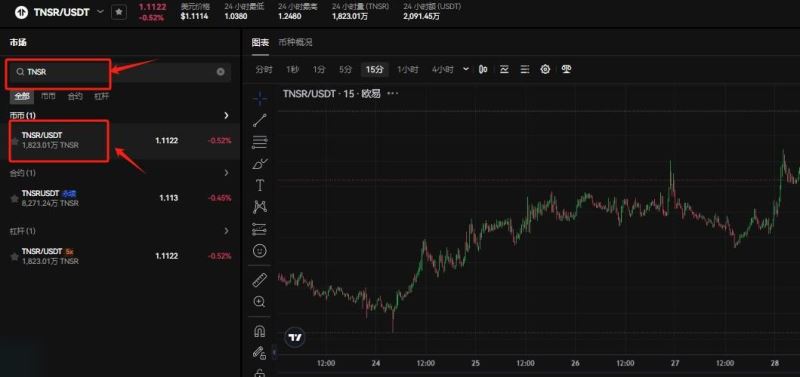Open chart settings gear icon
The height and width of the screenshot is (377, 800).
point(545,69)
